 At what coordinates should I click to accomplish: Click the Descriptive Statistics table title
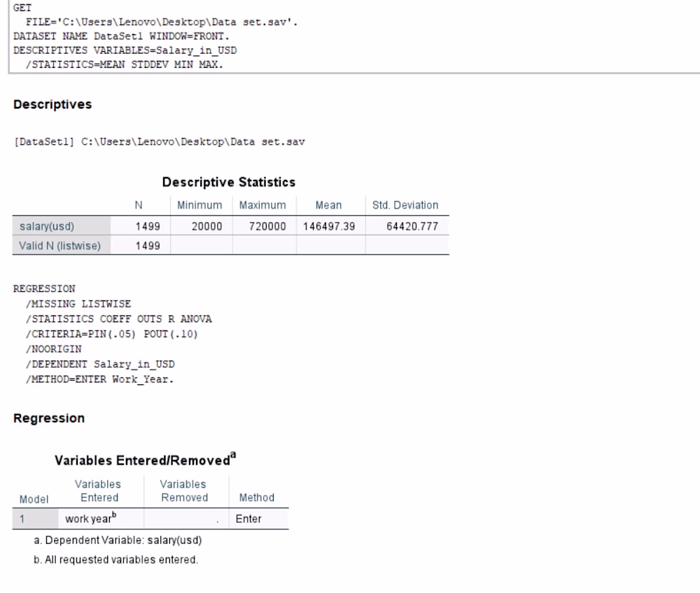pos(229,182)
